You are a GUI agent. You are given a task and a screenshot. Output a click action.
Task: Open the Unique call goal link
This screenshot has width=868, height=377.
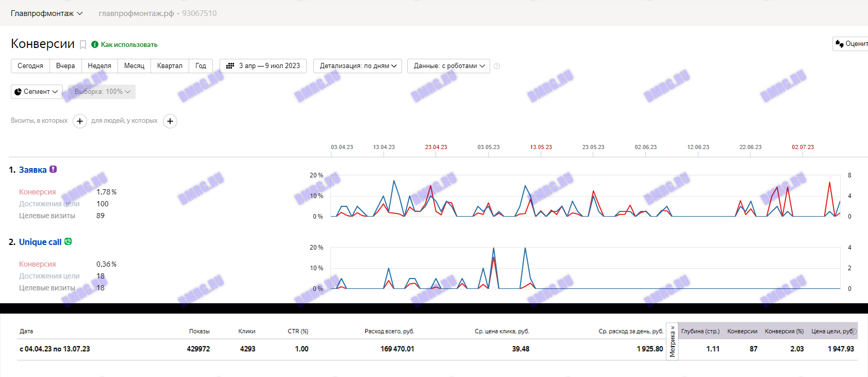click(x=40, y=242)
